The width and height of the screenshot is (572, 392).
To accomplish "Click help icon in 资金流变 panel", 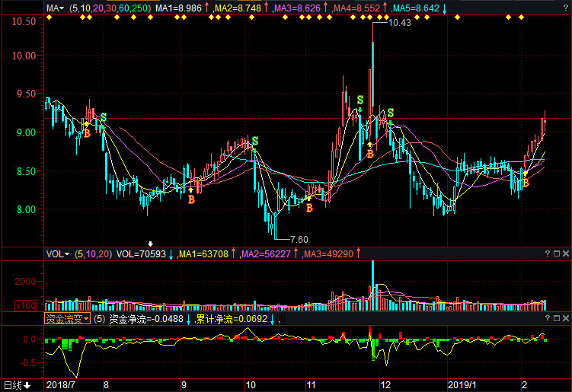I will [548, 319].
